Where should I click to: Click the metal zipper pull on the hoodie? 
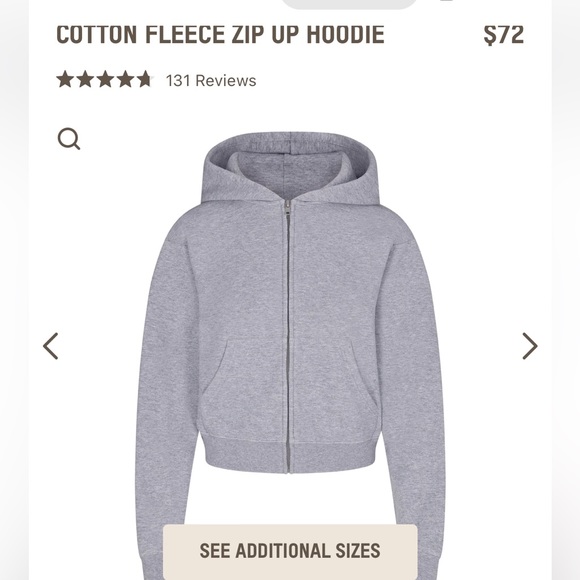(287, 208)
